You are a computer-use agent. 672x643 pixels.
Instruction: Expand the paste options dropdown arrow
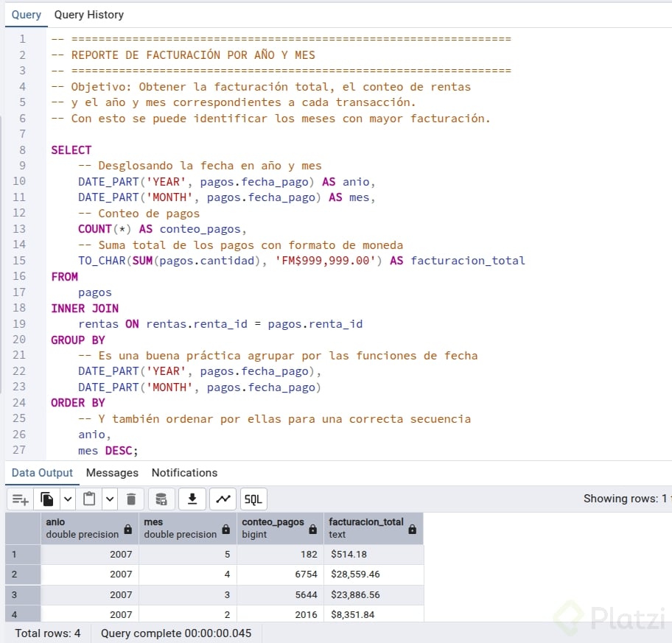tap(109, 499)
